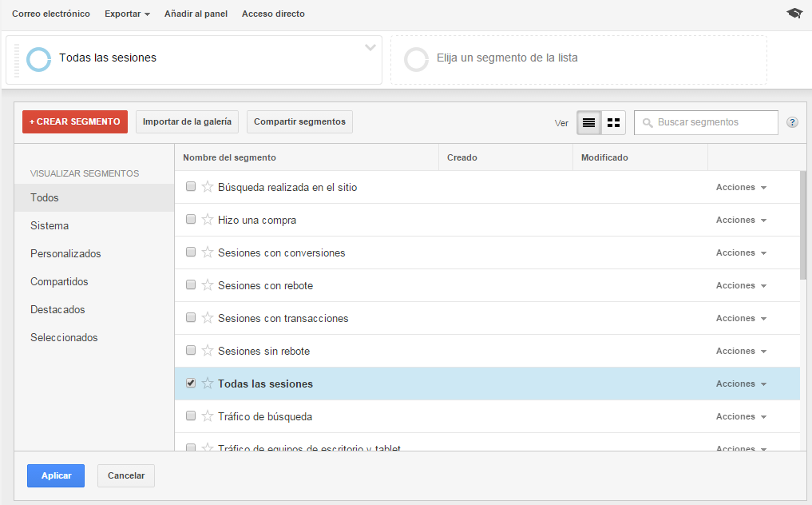Star the Hizo una compra segment
Screen dimensions: 812x505
[x=208, y=219]
